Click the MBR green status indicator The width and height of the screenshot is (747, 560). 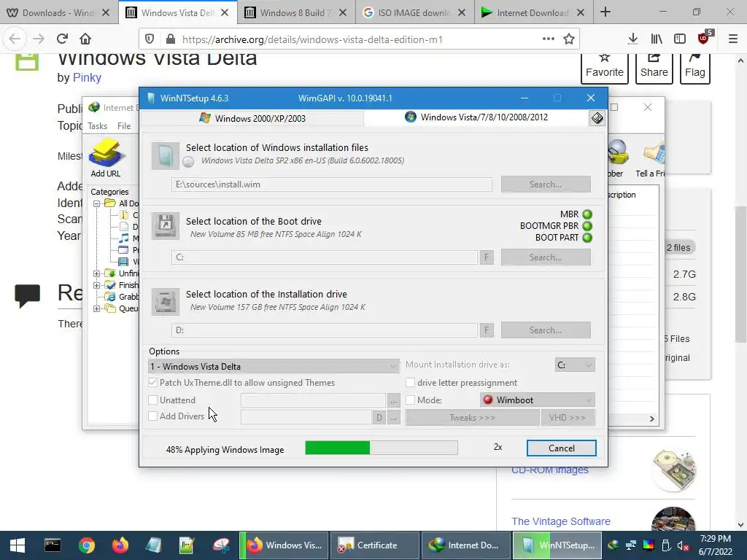point(587,214)
